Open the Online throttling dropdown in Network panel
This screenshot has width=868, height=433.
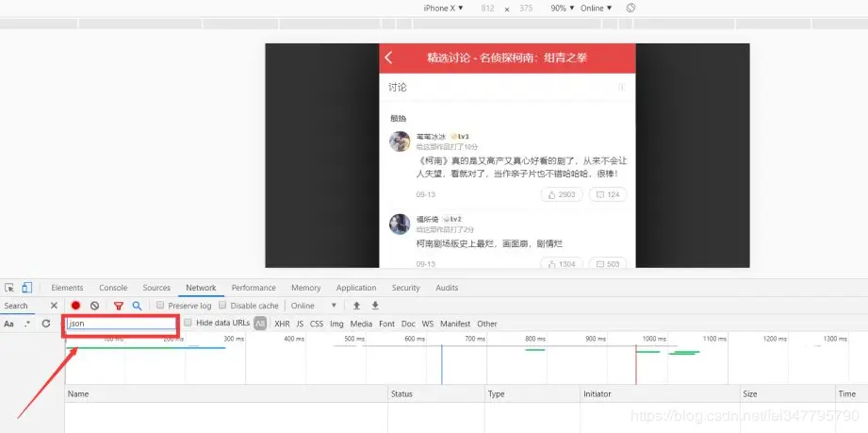coord(313,306)
